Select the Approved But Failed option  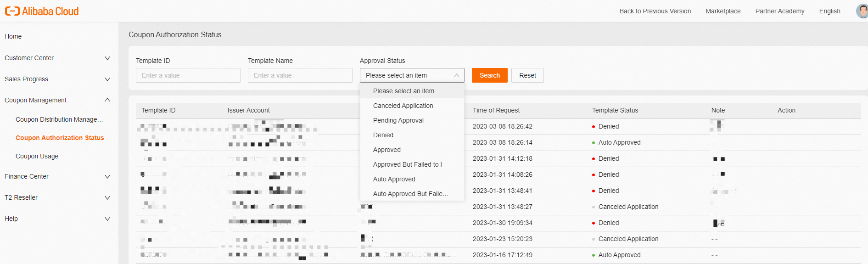click(x=412, y=164)
